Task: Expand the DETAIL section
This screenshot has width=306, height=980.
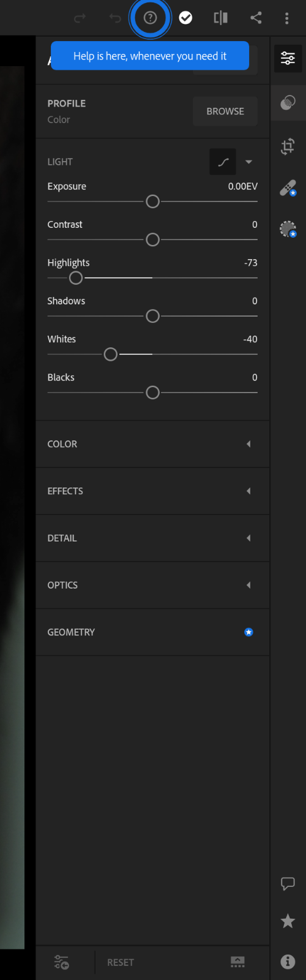Action: point(152,538)
